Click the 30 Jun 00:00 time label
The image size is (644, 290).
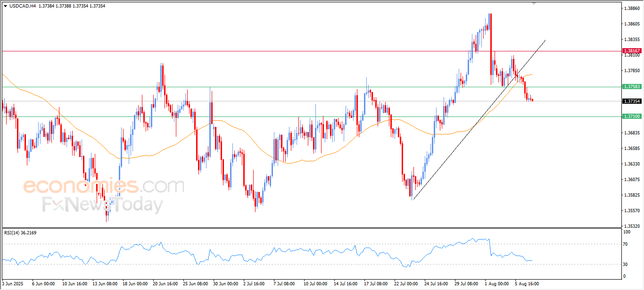(x=225, y=284)
